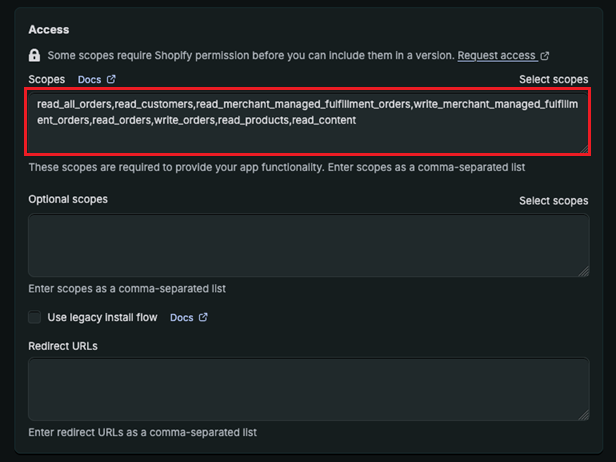Screen dimensions: 616x462
Task: Click the Optional scopes field label
Action: (68, 200)
